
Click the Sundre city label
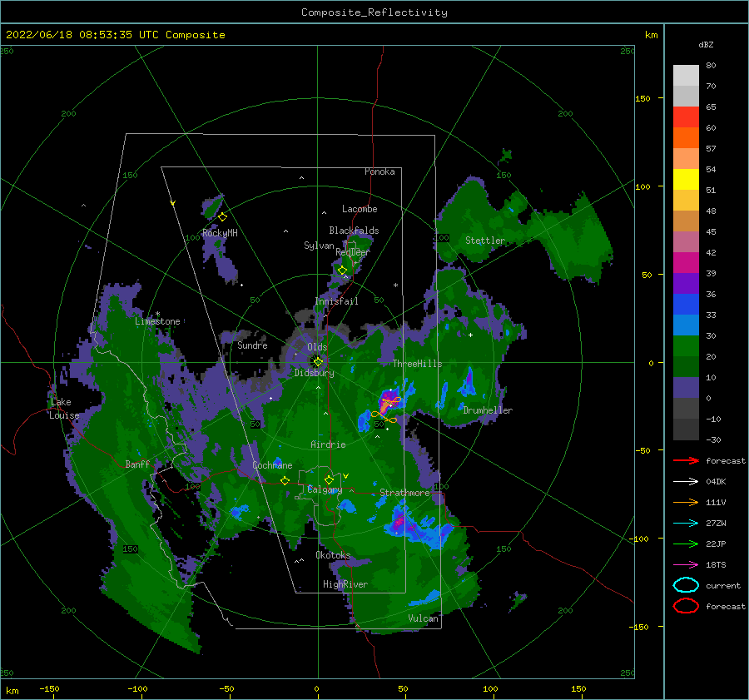point(252,345)
